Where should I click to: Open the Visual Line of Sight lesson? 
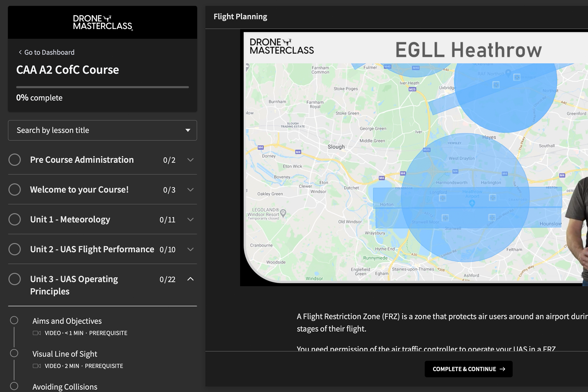click(x=65, y=354)
